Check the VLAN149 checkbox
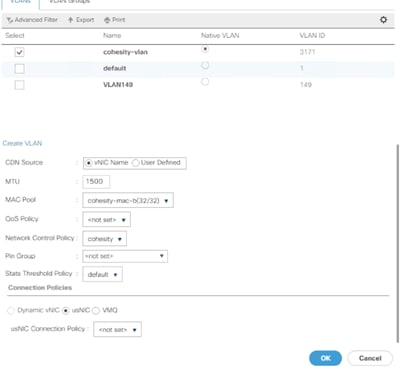Screen dimensions: 406x367 [19, 85]
